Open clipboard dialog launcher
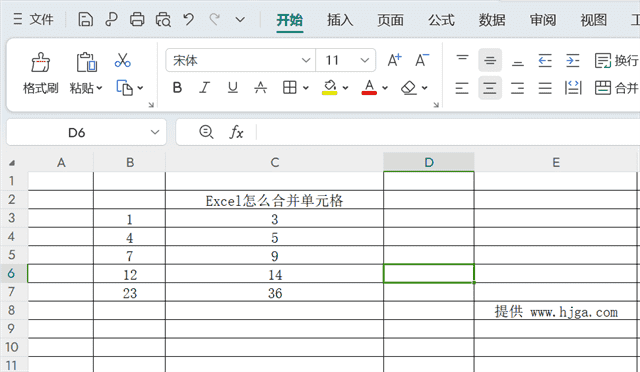Screen dimensions: 640x372 coord(151,105)
